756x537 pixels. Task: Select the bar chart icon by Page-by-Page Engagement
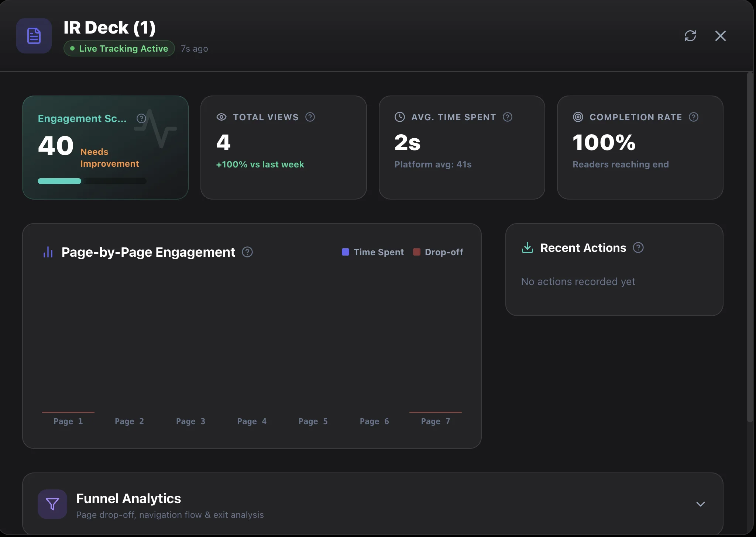[48, 252]
